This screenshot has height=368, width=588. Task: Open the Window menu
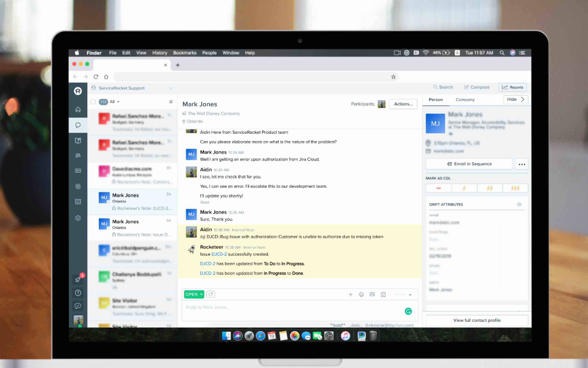[231, 53]
